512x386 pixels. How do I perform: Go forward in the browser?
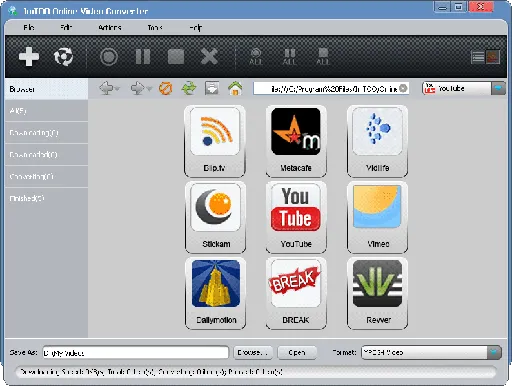point(137,88)
